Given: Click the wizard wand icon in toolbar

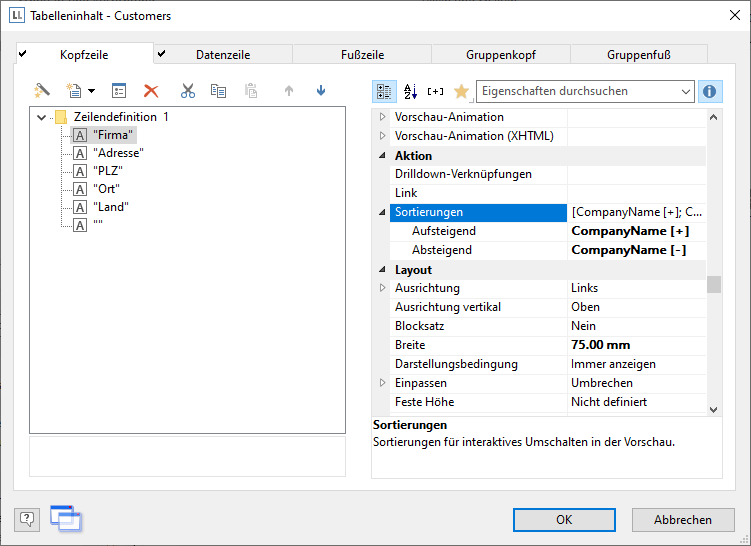Looking at the screenshot, I should pos(42,91).
